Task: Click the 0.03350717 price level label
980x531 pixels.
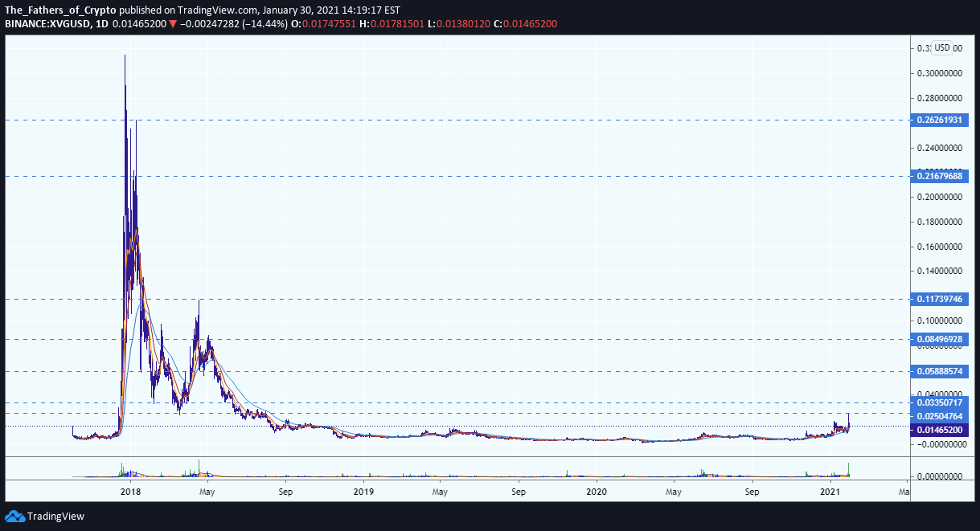Action: click(940, 402)
